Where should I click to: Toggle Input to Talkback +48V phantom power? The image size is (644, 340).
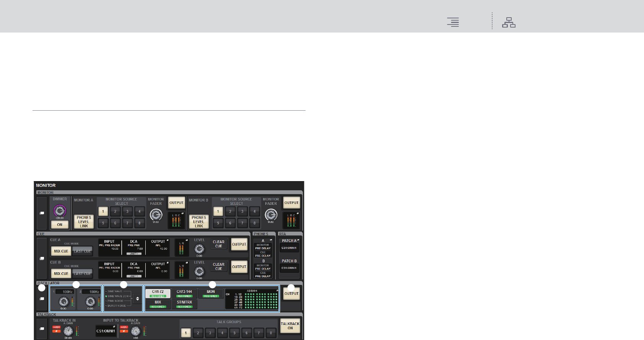click(x=124, y=327)
